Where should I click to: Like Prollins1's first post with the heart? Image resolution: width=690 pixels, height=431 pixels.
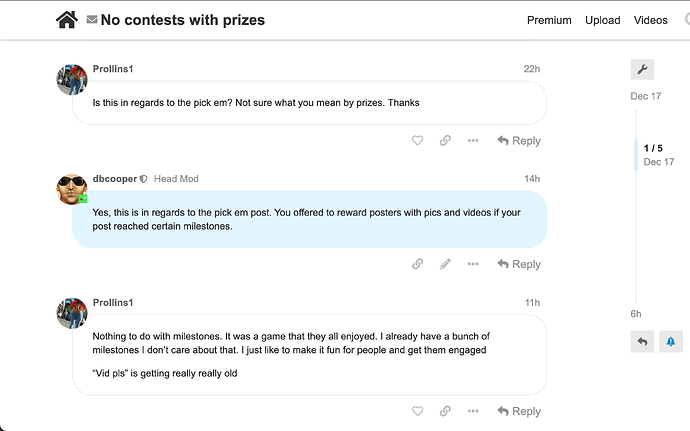point(417,140)
